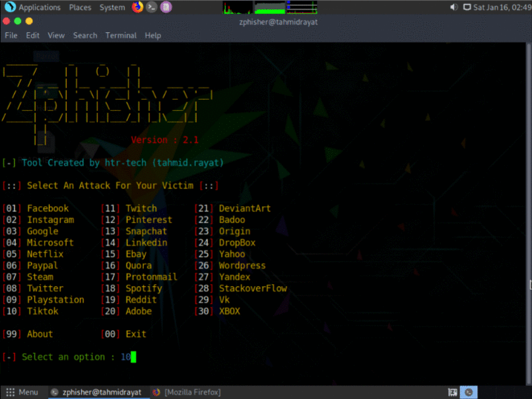Click the text 'Twitch' option 11

pos(141,209)
